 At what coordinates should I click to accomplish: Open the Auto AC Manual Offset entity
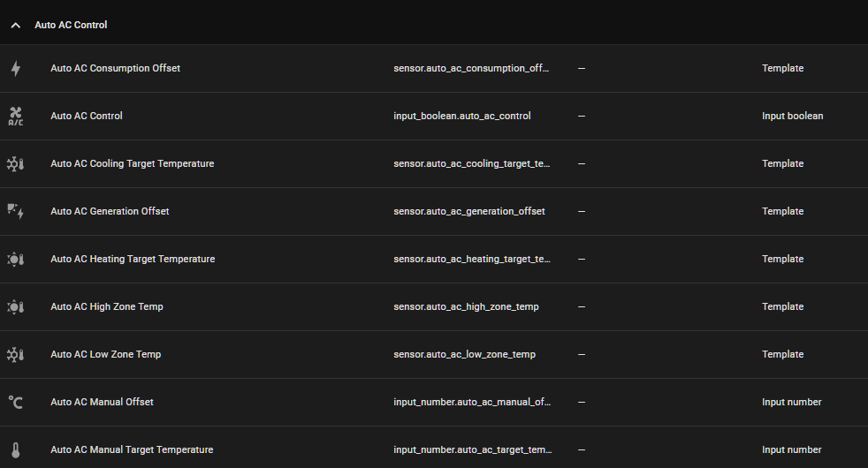pyautogui.click(x=102, y=403)
